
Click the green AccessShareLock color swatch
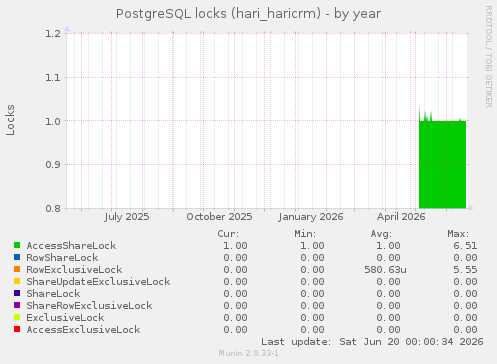click(17, 245)
